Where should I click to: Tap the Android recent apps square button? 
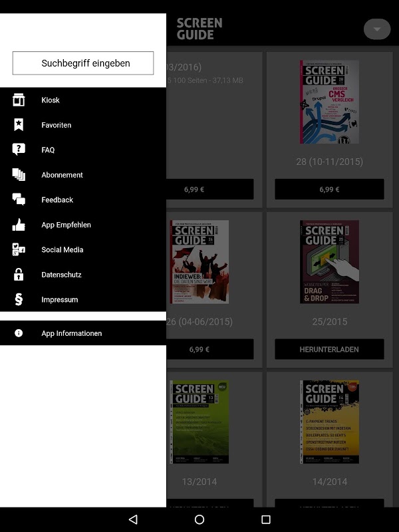click(x=266, y=519)
